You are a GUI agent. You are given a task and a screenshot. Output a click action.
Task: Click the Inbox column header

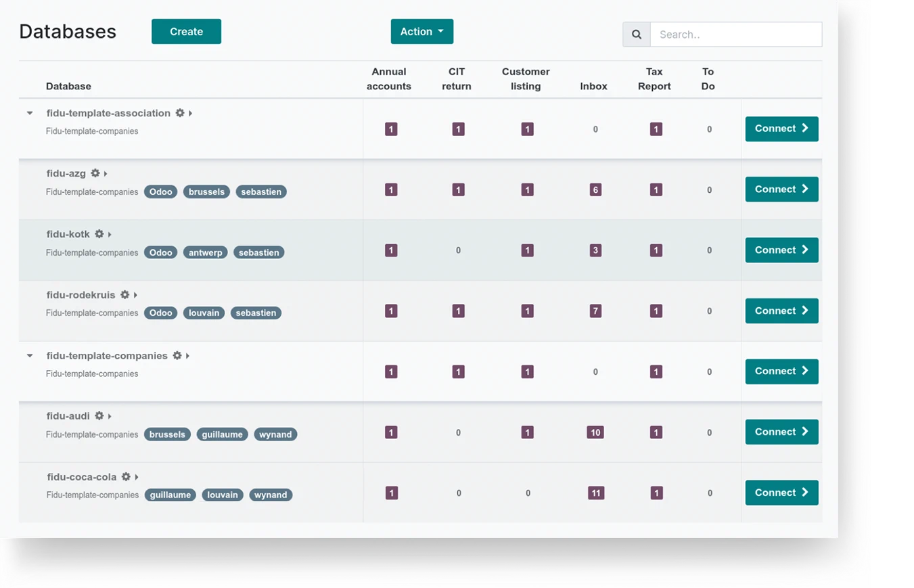tap(594, 87)
